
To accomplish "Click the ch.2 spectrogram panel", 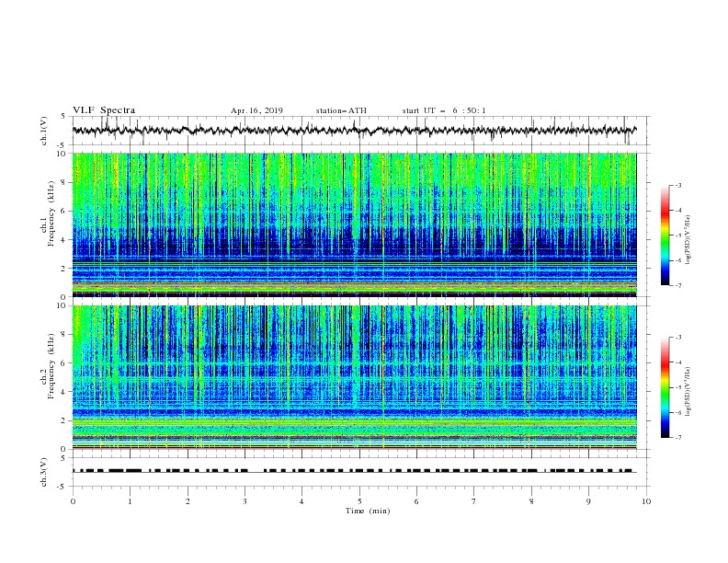I will (x=354, y=377).
